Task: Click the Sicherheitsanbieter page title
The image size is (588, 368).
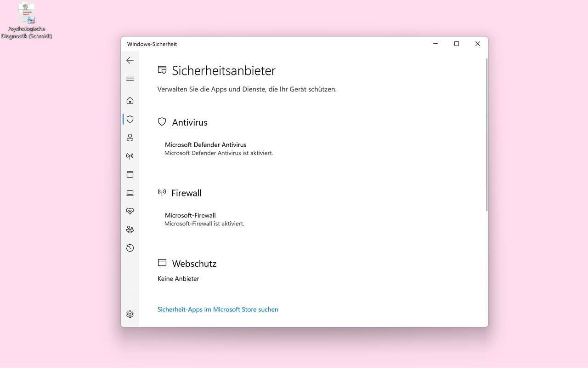Action: click(224, 70)
